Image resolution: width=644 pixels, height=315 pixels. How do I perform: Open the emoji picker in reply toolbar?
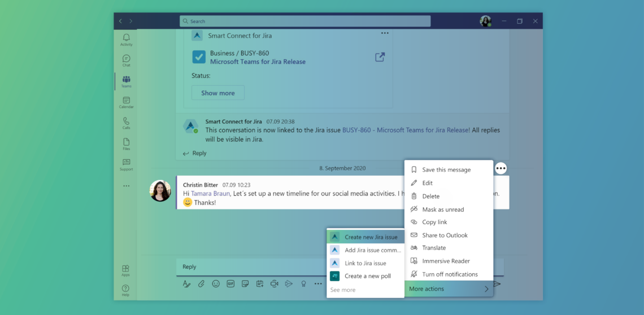click(x=216, y=284)
